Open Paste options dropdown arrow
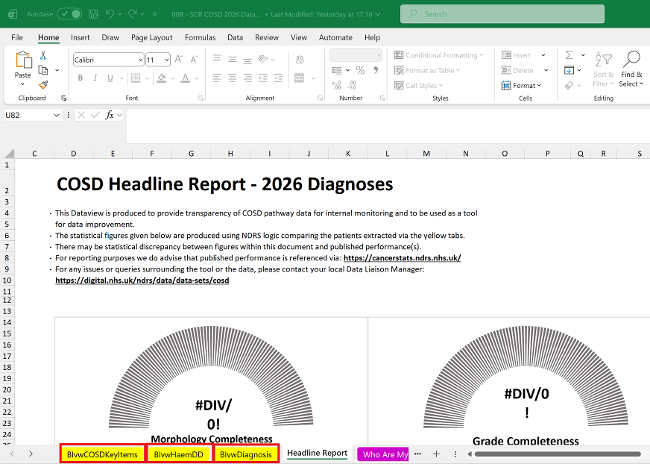Screen dimensions: 650x464 tap(22, 85)
